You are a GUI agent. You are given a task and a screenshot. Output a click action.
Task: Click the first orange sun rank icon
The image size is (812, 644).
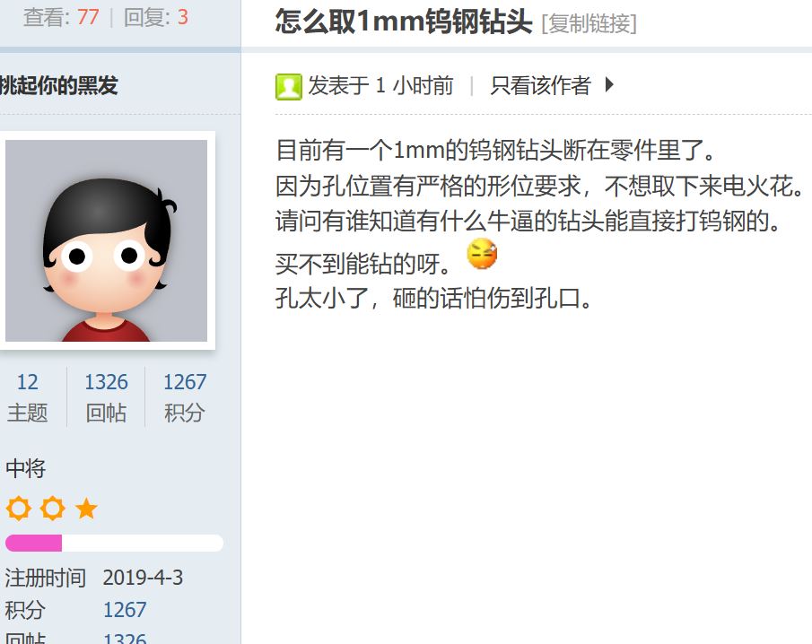tap(19, 509)
